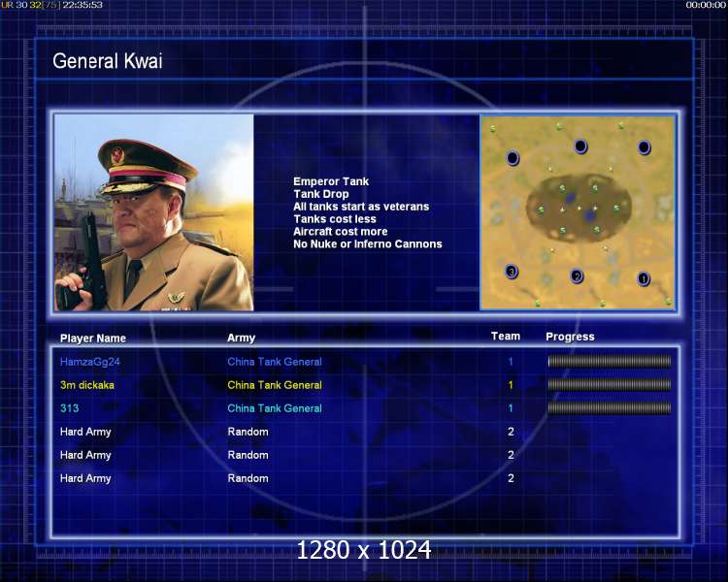This screenshot has height=582, width=728.
Task: Click the 22:35:53 clock overlay
Action: [83, 5]
